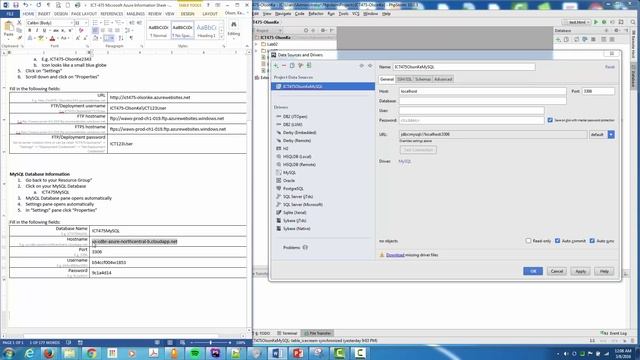Switch to PowerPoint on the taskbar

(x=298, y=353)
